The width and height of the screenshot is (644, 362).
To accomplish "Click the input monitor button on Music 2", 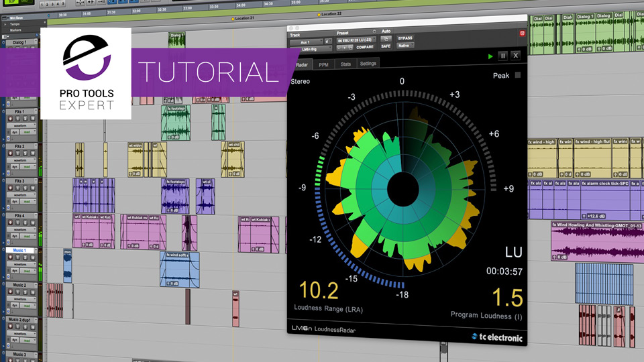I will (17, 292).
